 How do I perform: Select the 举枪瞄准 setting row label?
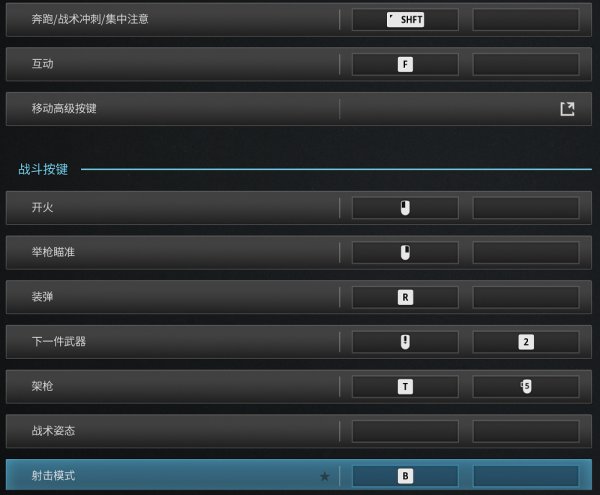coord(53,252)
